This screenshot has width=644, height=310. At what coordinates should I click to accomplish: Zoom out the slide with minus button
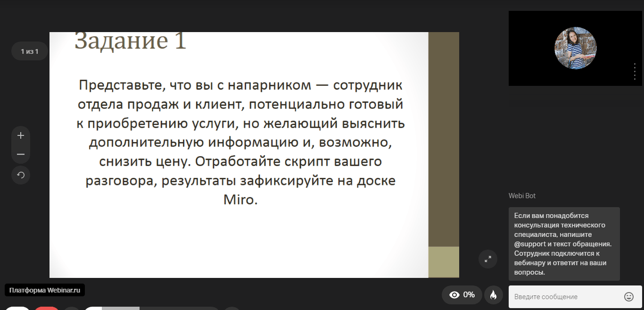pos(21,154)
